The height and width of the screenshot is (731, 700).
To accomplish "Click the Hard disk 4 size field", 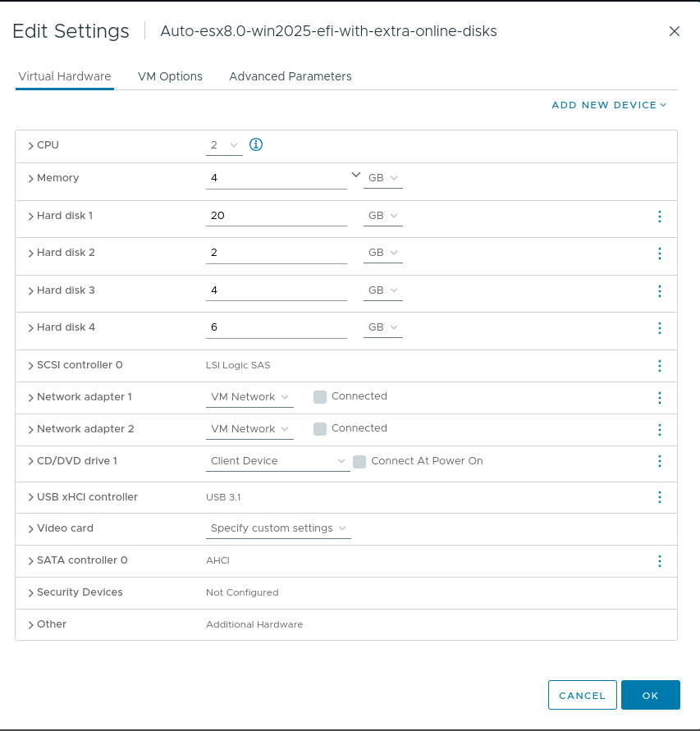I will pyautogui.click(x=277, y=327).
